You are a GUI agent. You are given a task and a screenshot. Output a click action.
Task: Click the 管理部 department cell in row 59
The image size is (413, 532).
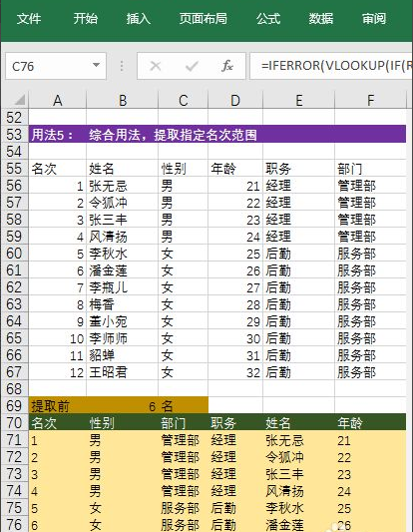click(x=370, y=237)
